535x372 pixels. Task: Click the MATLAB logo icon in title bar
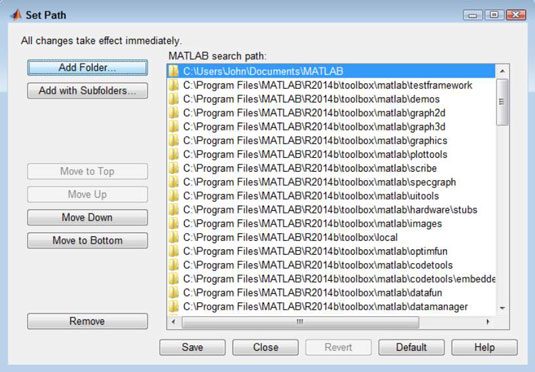(16, 15)
